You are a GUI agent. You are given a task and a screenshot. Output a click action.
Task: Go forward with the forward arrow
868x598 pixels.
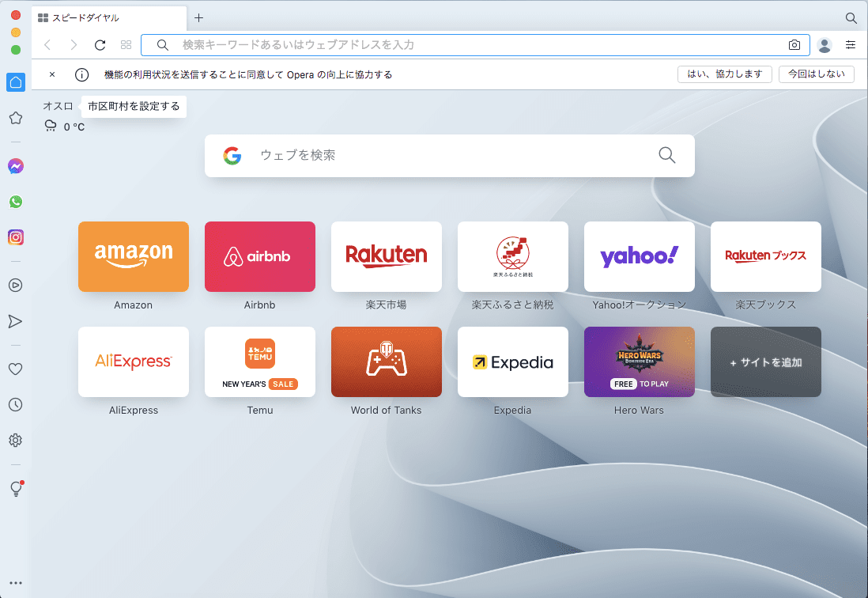click(x=74, y=45)
